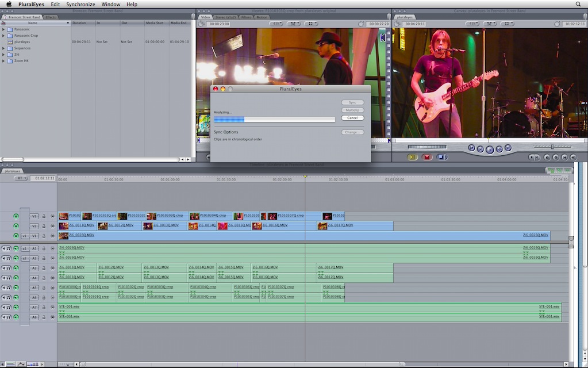This screenshot has height=368, width=588.
Task: Go to previous edit in Canvas
Action: tap(472, 148)
